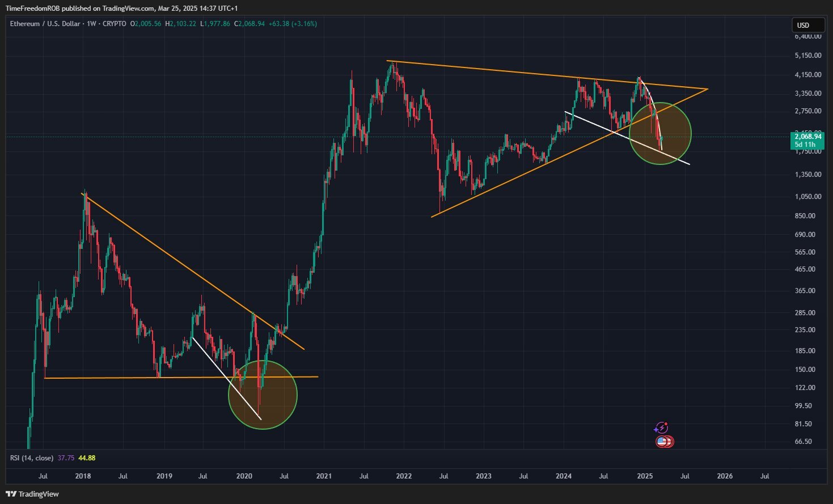
Task: Click the TradingView logo
Action: pos(31,494)
